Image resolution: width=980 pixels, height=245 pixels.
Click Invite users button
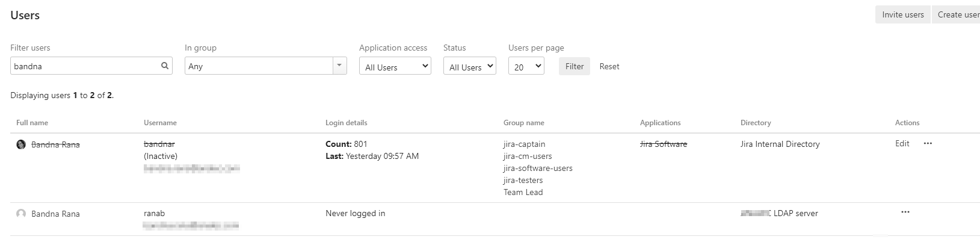(x=902, y=14)
